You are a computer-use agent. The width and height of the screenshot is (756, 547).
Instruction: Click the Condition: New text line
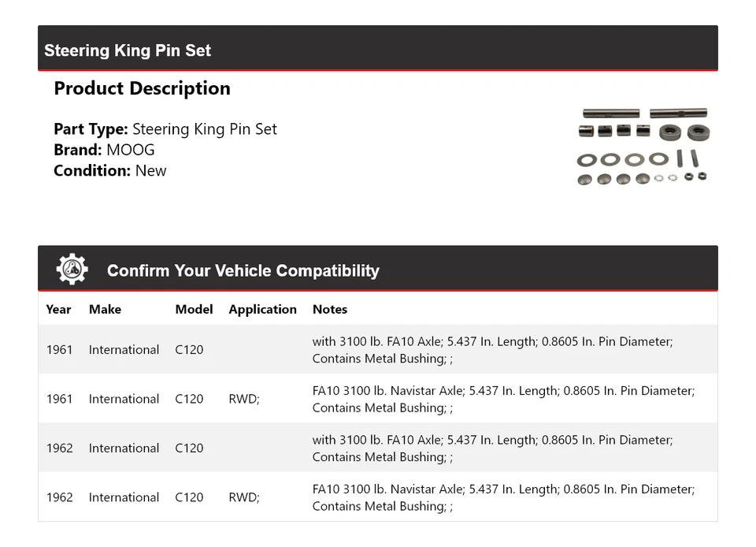click(109, 170)
